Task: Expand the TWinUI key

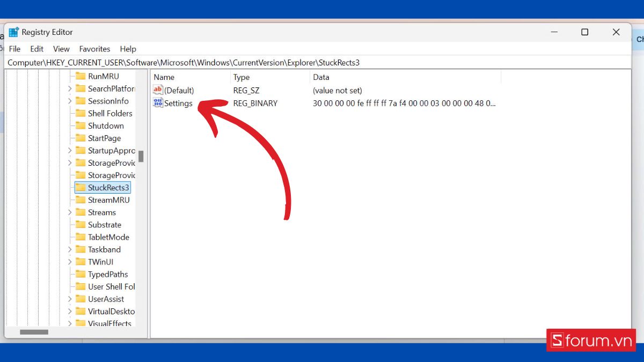Action: click(x=70, y=262)
